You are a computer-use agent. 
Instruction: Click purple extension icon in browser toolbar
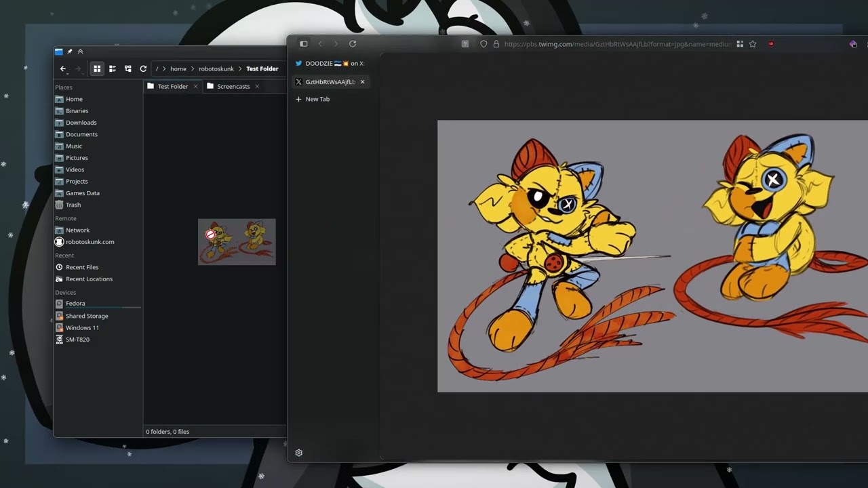coord(853,44)
